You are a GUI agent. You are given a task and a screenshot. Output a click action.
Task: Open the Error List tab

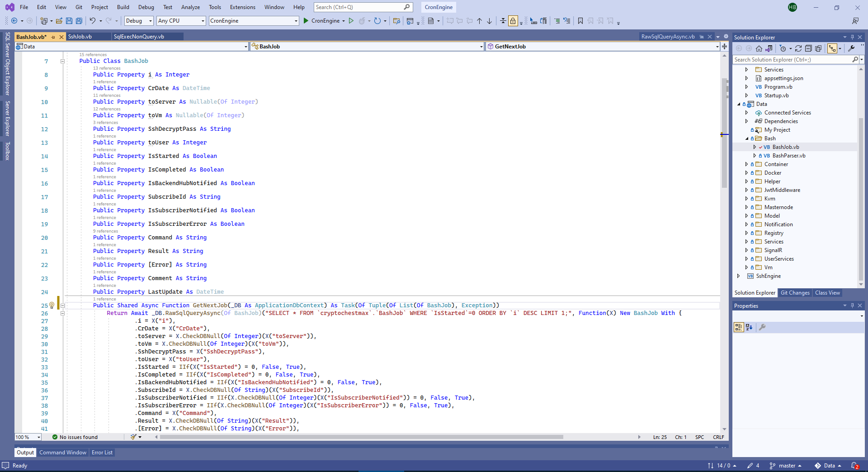point(102,453)
